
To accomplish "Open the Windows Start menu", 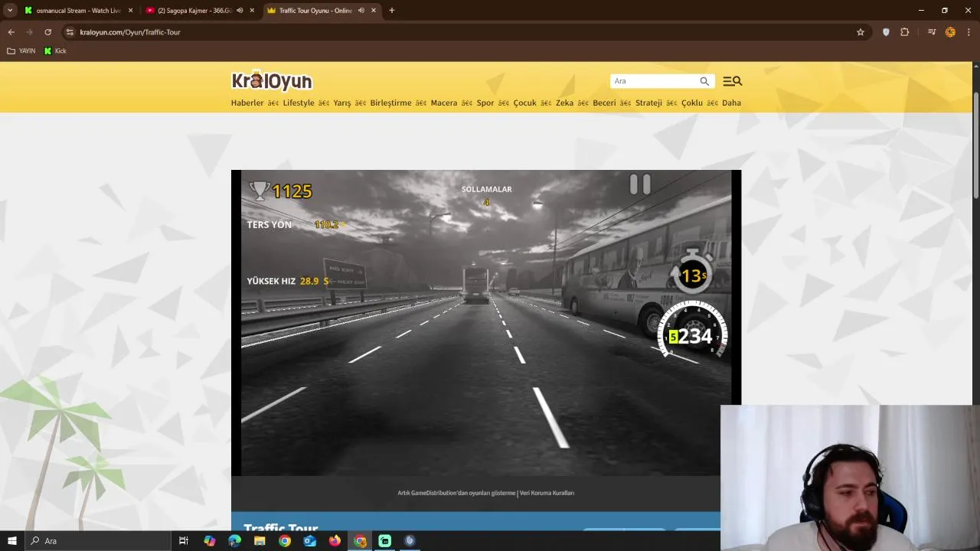I will [11, 541].
